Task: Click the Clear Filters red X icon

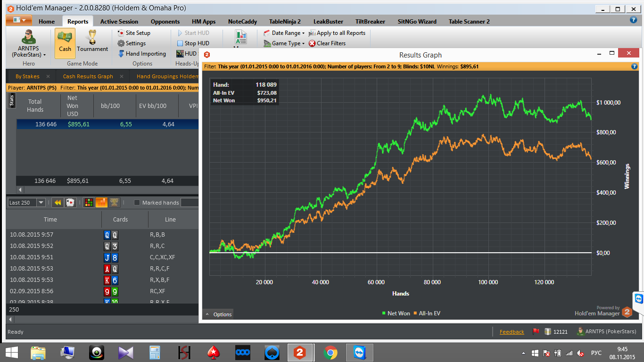Action: point(312,43)
